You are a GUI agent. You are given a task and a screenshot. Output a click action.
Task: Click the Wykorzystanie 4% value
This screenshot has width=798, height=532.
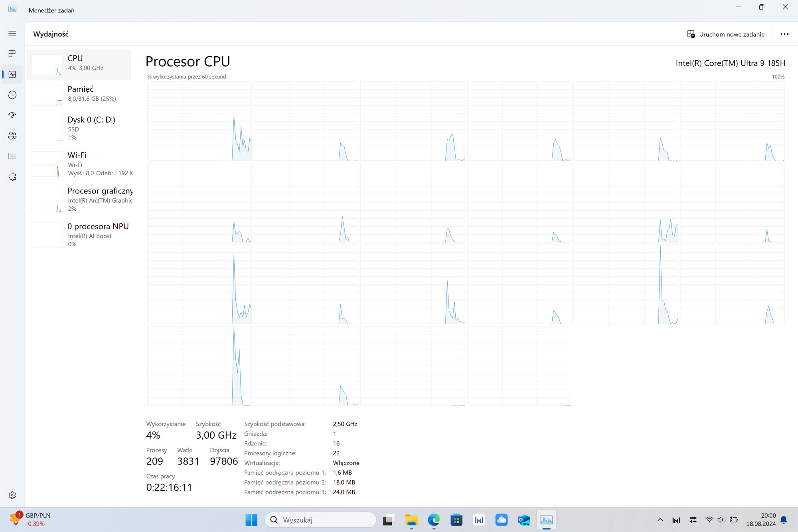point(153,435)
